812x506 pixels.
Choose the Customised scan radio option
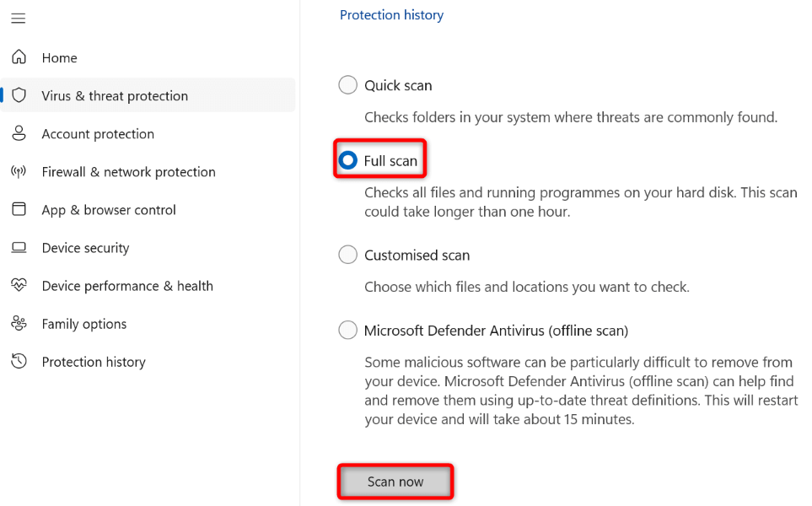347,255
